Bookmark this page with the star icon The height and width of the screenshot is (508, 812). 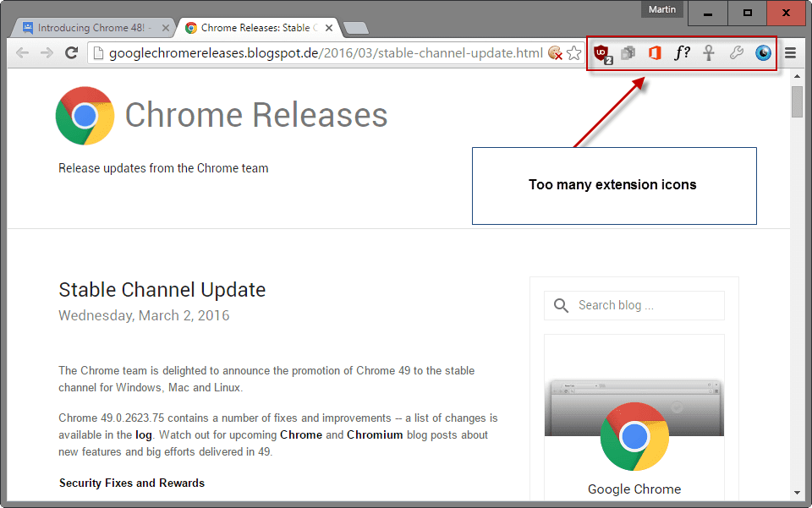pyautogui.click(x=573, y=52)
